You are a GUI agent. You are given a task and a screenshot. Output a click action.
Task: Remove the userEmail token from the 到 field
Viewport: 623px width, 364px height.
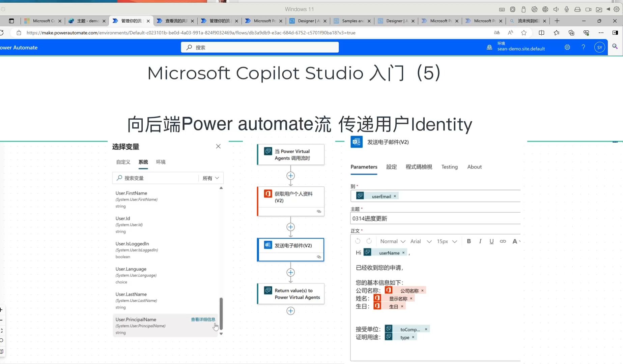pos(395,196)
